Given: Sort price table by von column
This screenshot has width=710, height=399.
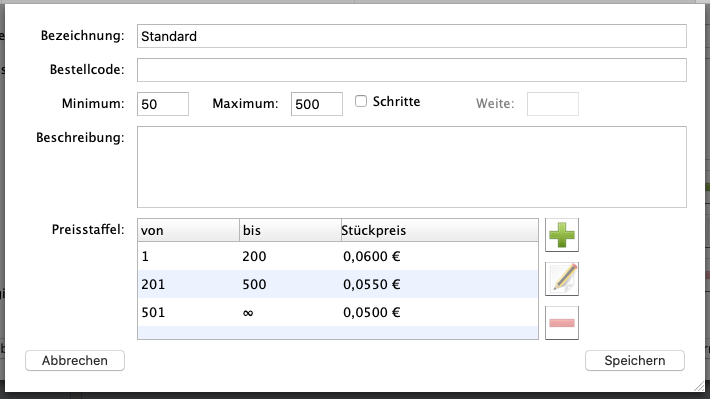Looking at the screenshot, I should (x=188, y=231).
